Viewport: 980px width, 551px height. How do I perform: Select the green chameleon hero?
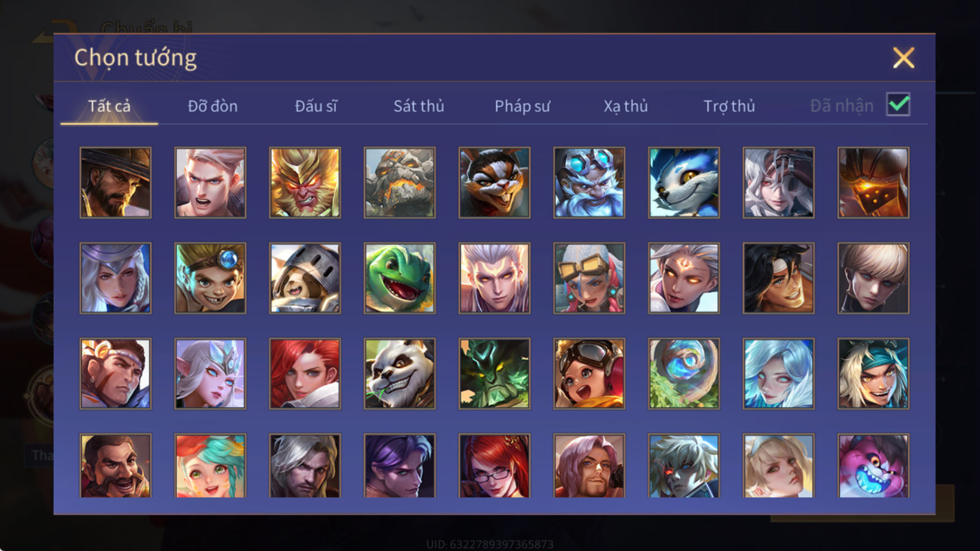pos(399,278)
